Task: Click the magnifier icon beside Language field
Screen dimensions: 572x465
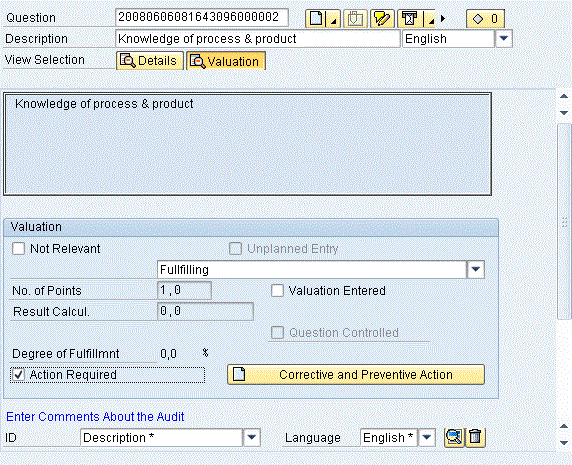Action: [453, 437]
